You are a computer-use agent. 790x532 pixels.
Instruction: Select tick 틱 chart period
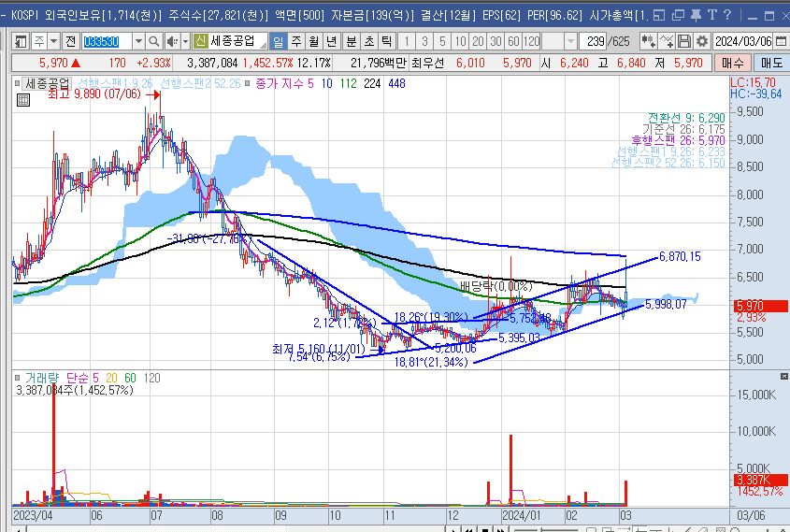click(386, 41)
